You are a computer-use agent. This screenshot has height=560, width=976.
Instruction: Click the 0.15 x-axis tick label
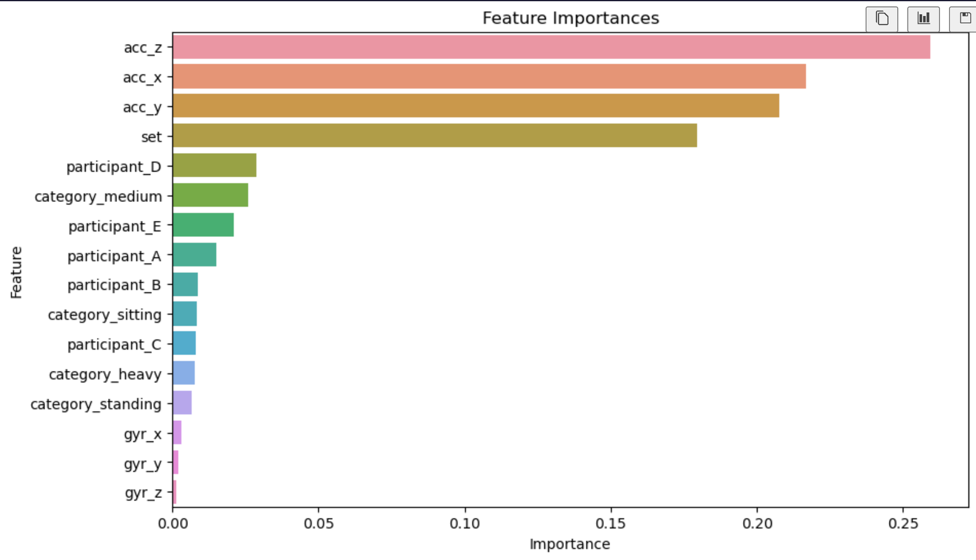[611, 523]
